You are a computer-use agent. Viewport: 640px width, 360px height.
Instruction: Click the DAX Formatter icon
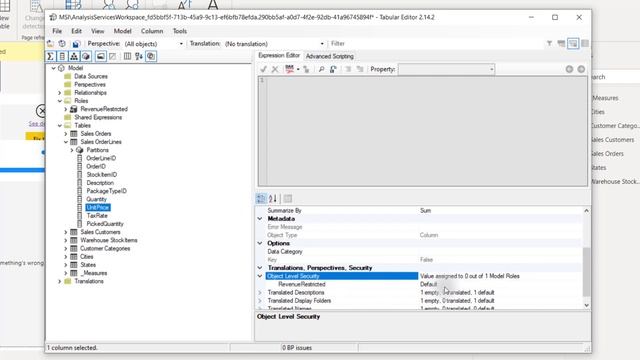coord(289,69)
